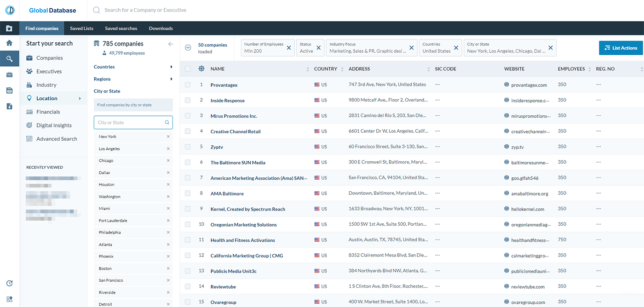Check the box for Zyptv row
Viewport: 644px width, 307px height.
coord(188,147)
